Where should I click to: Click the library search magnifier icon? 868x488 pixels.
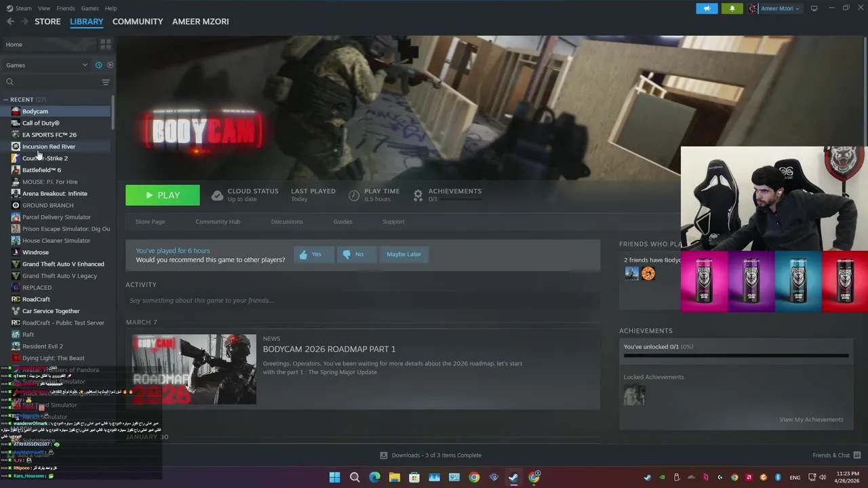coord(9,82)
